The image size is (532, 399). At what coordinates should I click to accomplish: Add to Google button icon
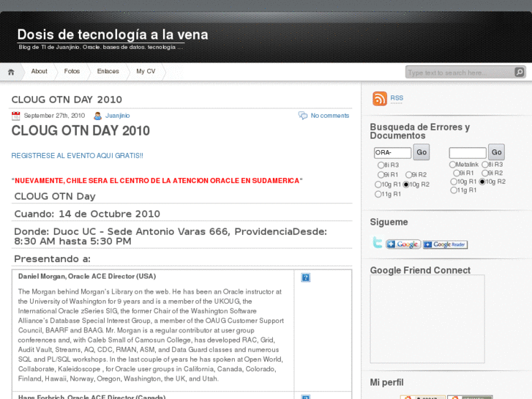[403, 244]
